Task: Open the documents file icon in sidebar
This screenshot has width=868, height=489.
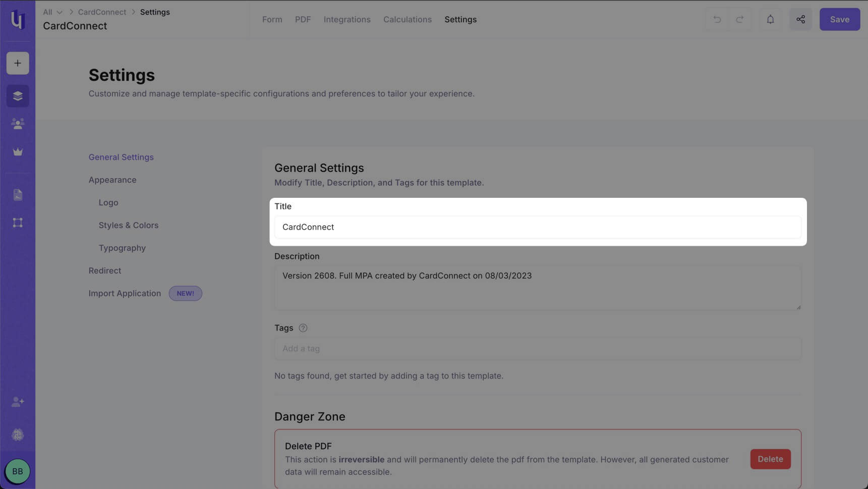Action: 18,195
